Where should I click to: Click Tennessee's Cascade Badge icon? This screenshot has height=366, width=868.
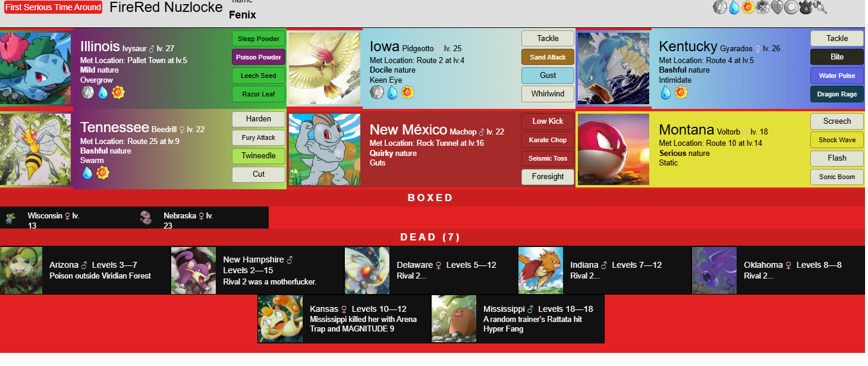point(87,173)
